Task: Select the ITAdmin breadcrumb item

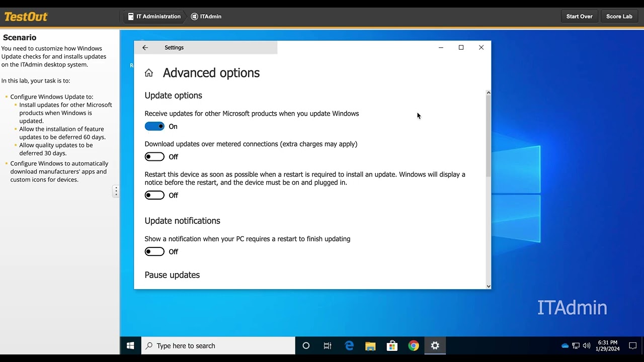Action: [206, 17]
